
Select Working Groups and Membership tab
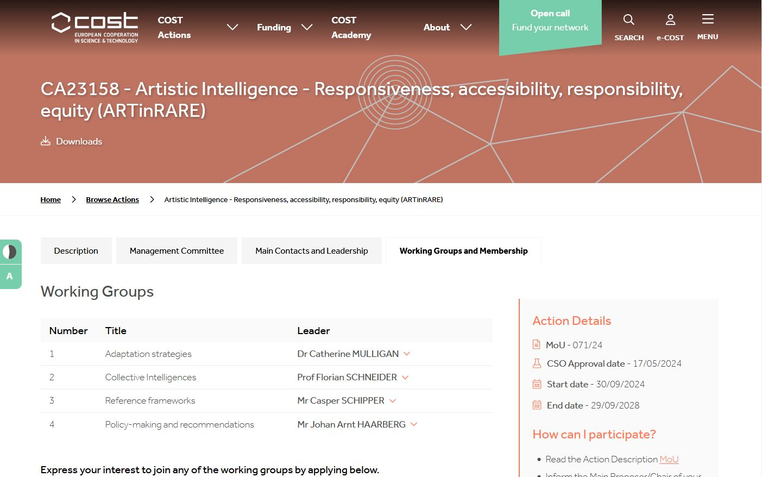click(x=464, y=251)
